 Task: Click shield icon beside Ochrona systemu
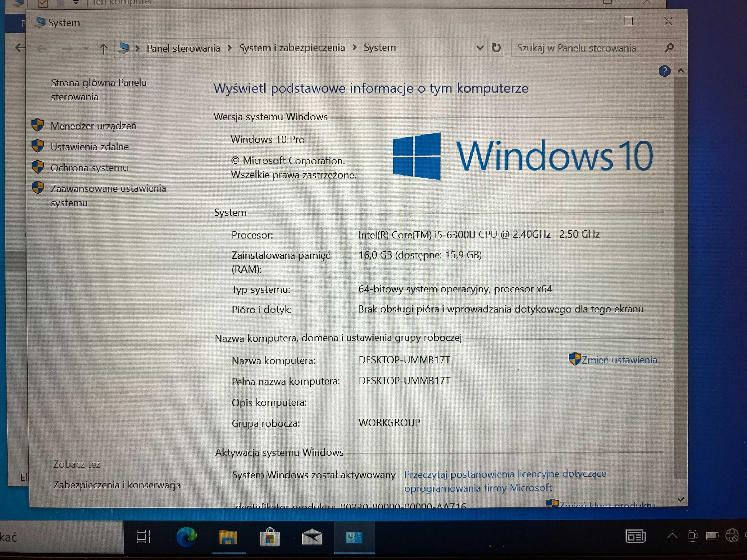pos(37,167)
